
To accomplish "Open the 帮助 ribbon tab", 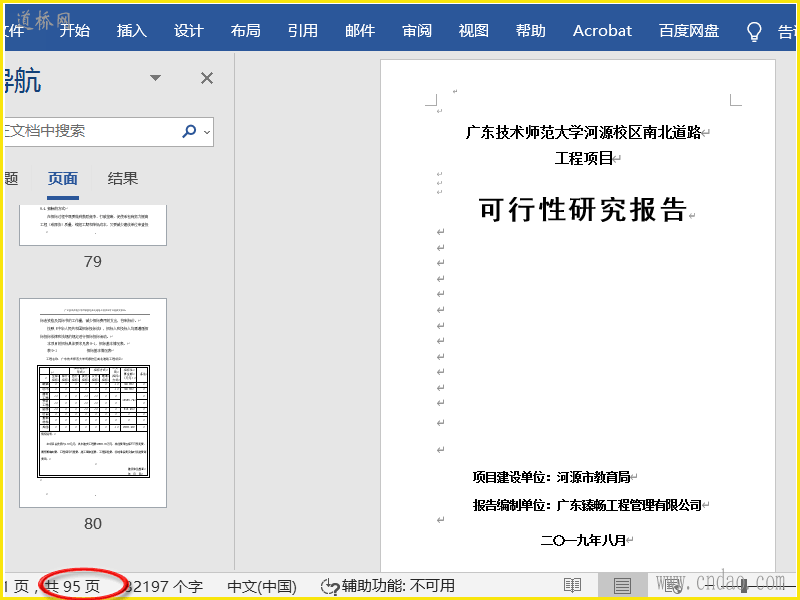I will pyautogui.click(x=531, y=31).
